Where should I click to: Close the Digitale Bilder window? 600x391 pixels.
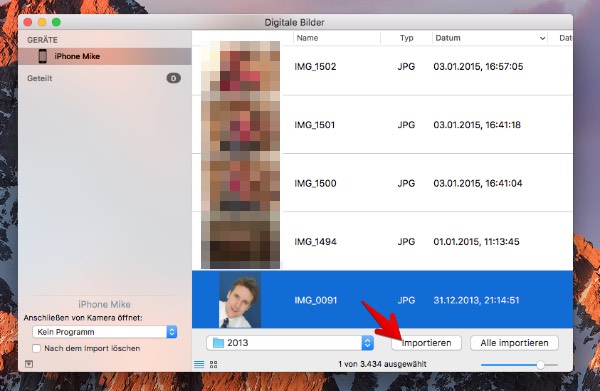tap(28, 22)
